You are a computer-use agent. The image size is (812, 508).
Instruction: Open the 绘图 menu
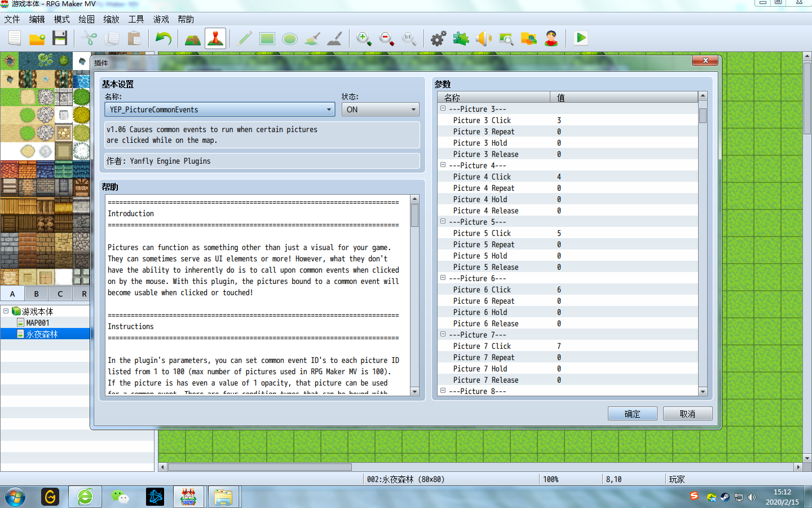pyautogui.click(x=87, y=19)
